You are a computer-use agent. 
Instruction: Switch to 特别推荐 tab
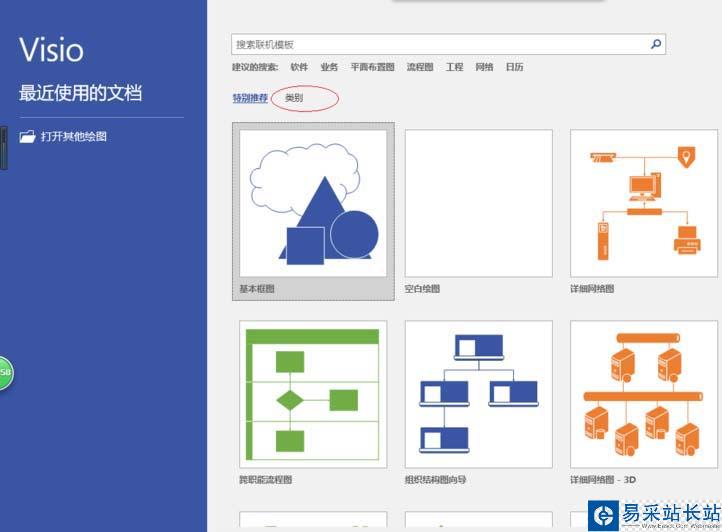(x=250, y=98)
